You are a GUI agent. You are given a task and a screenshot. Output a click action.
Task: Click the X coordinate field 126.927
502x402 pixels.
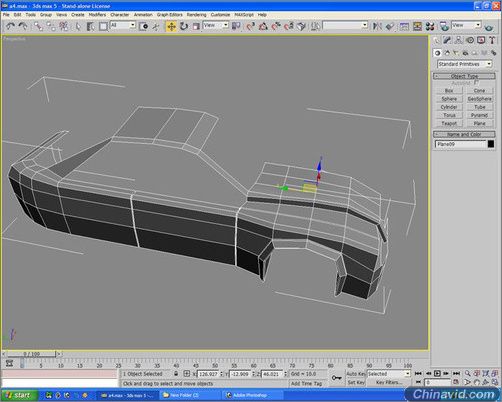pos(208,374)
